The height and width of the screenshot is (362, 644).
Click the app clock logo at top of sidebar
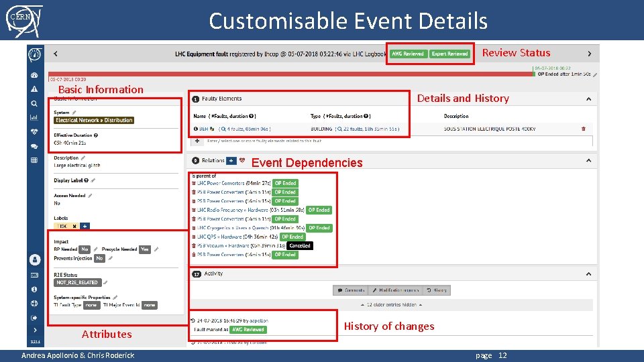click(x=35, y=54)
